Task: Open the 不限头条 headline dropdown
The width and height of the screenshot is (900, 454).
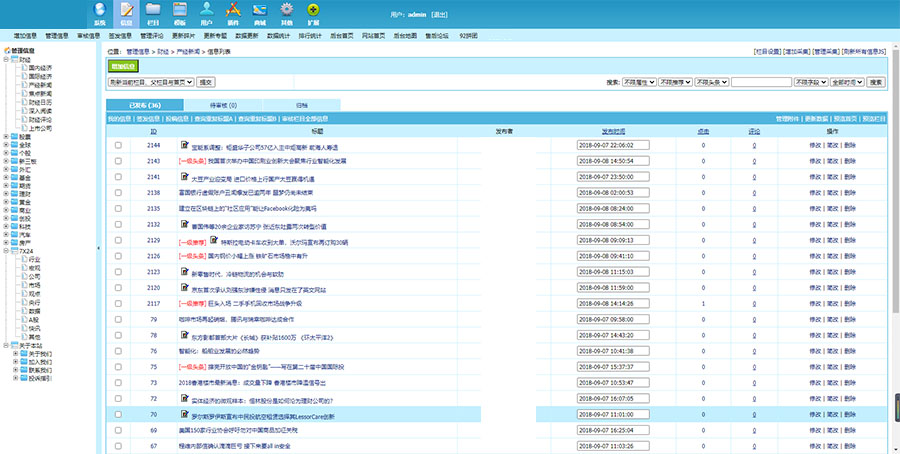Action: point(712,83)
